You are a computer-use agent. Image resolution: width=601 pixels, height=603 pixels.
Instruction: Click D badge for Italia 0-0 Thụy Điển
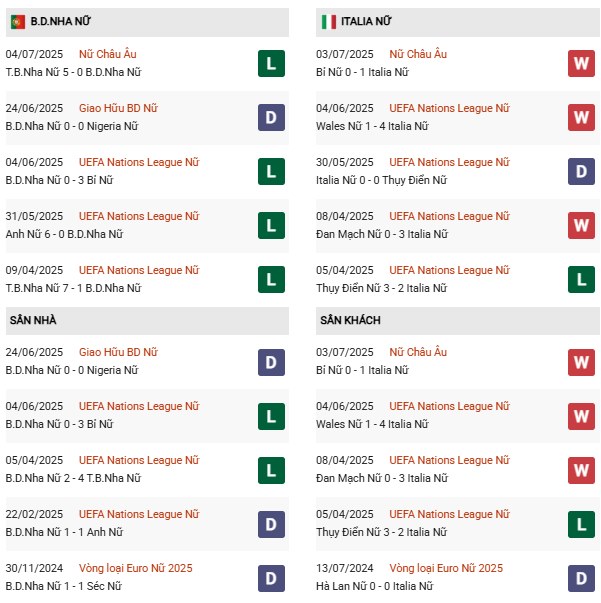pyautogui.click(x=582, y=172)
